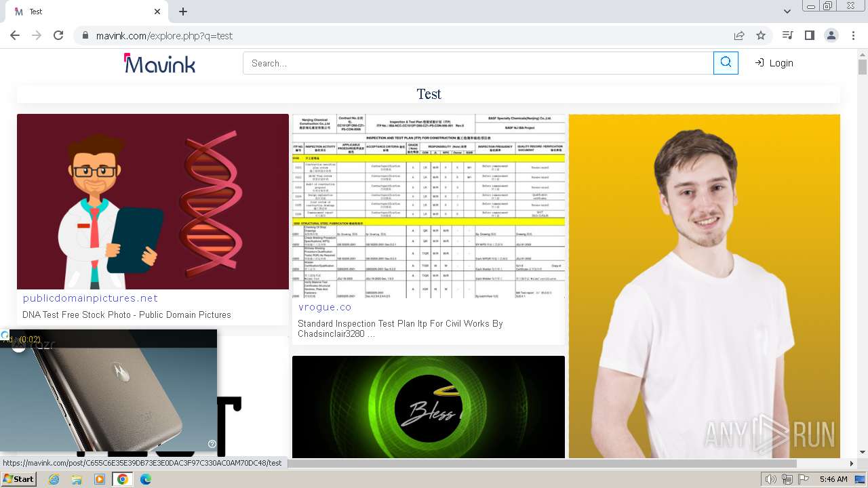Screen dimensions: 868x488
Task: Click the Motorola video ad
Action: click(108, 390)
